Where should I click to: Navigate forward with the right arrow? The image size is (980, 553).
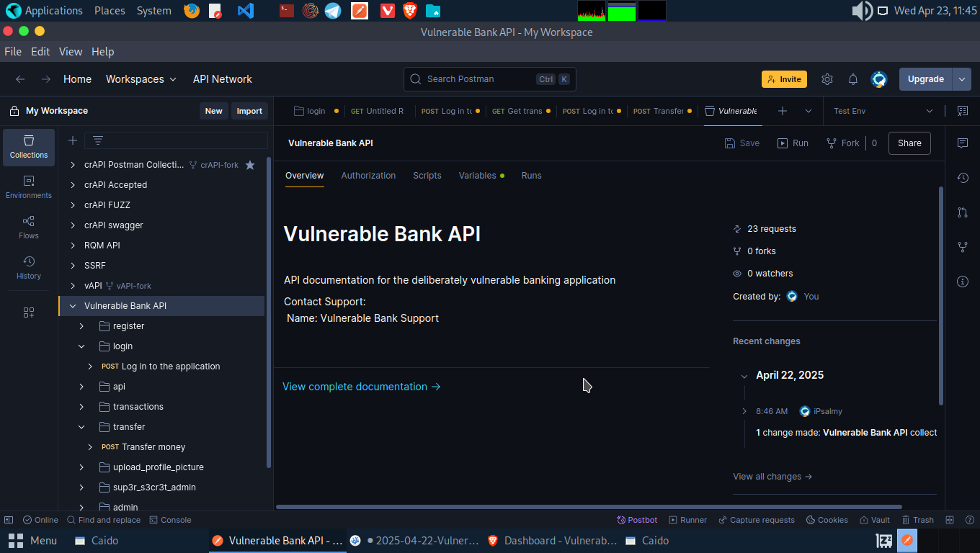pos(46,79)
